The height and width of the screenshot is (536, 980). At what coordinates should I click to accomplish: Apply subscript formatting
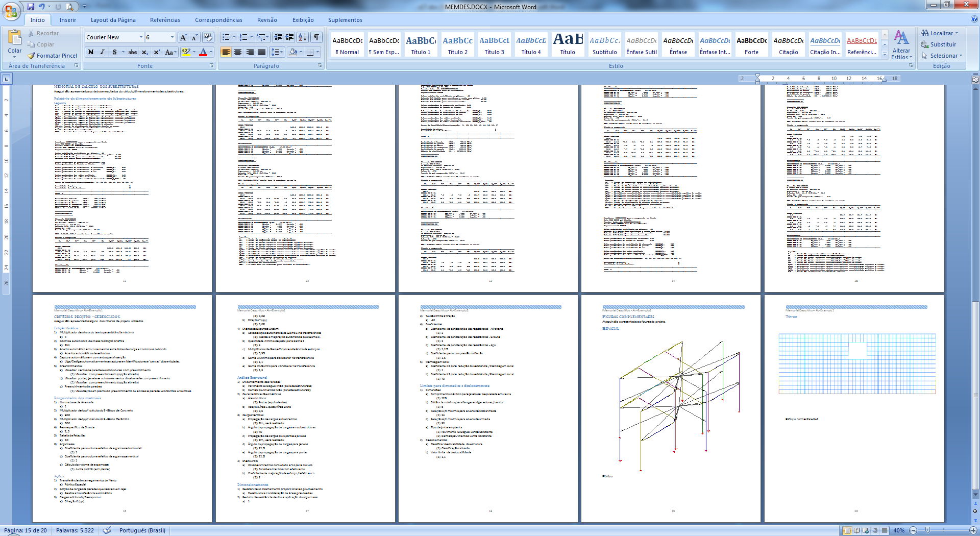145,52
